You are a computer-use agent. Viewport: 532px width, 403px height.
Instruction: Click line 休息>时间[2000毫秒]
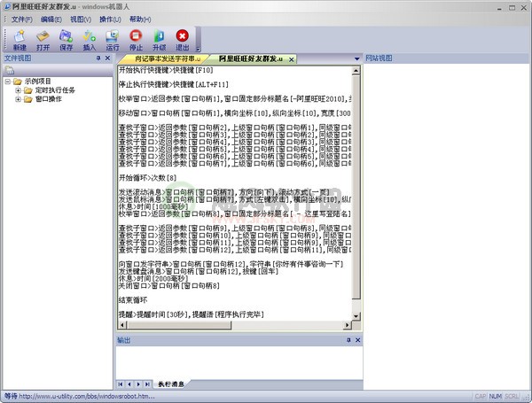153,278
